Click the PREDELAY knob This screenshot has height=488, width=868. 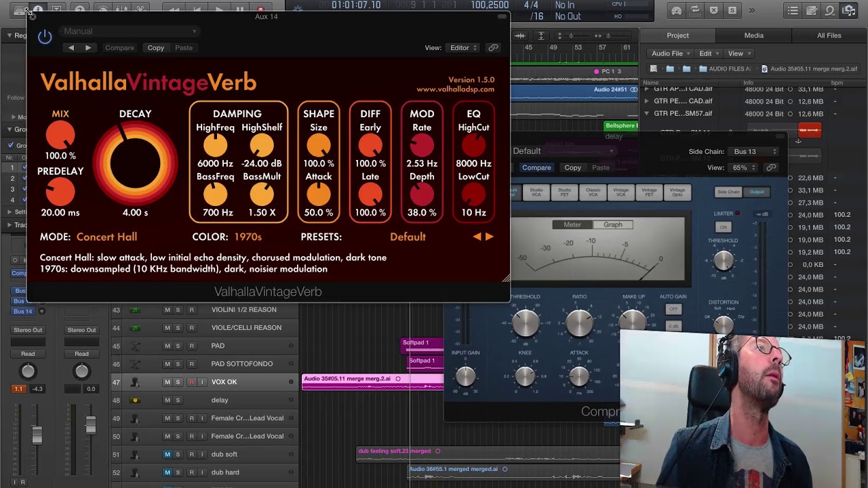coord(60,192)
